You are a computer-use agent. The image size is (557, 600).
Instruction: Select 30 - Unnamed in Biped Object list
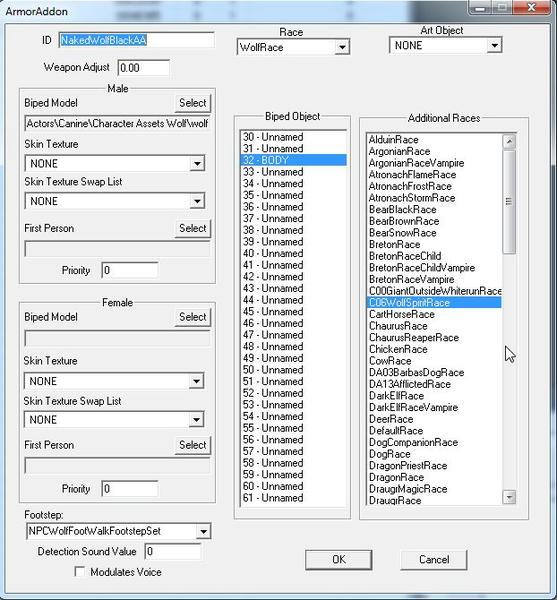pos(293,137)
